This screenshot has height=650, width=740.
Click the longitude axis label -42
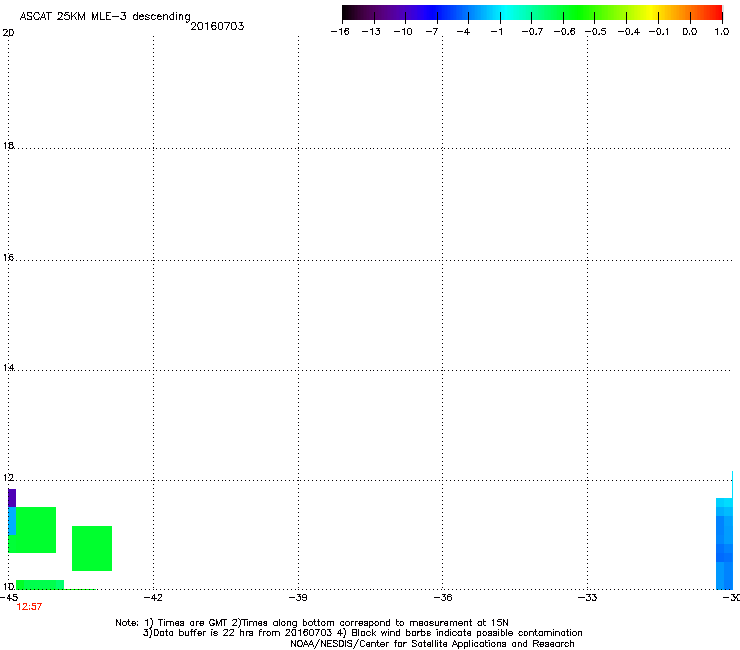click(x=153, y=598)
